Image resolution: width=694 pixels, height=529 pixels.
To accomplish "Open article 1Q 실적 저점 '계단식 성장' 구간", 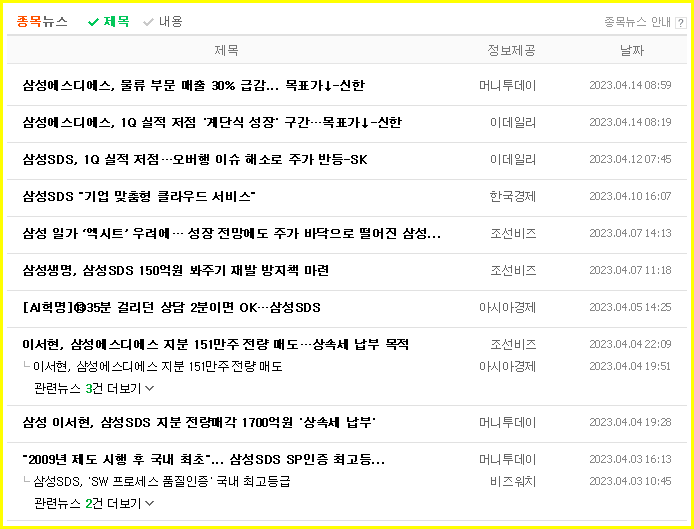I will (212, 122).
